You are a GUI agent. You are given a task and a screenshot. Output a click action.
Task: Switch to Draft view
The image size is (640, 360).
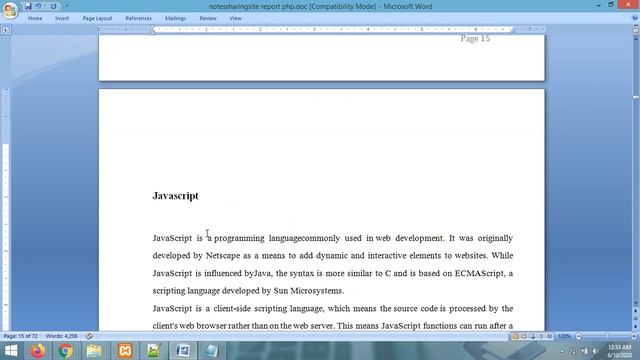(549, 336)
